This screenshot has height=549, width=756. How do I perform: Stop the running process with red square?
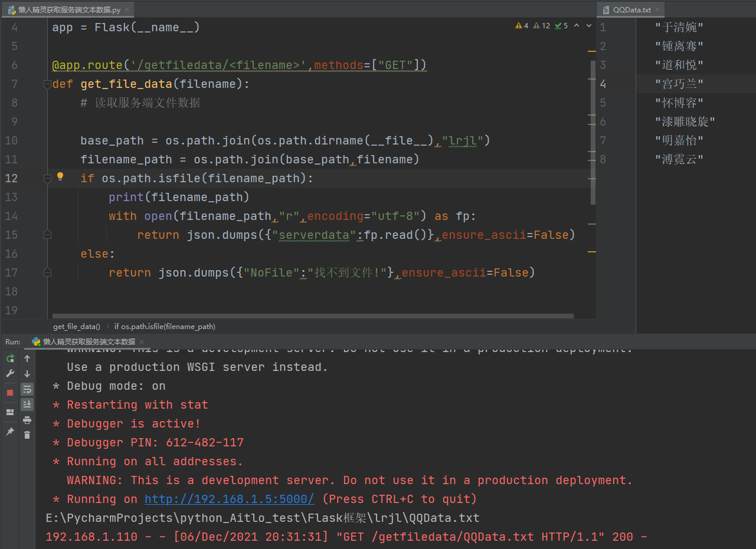pyautogui.click(x=10, y=393)
